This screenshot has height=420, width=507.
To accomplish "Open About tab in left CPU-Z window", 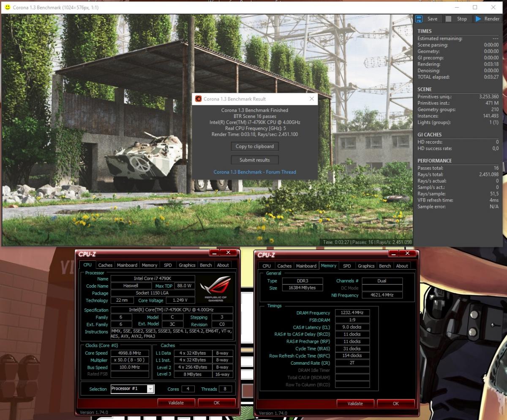I will [x=223, y=265].
